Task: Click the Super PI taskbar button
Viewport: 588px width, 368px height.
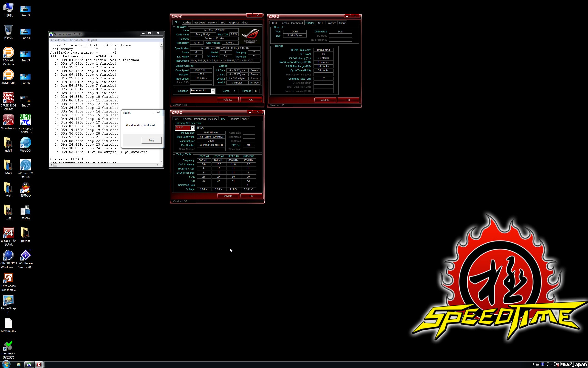Action: click(29, 364)
